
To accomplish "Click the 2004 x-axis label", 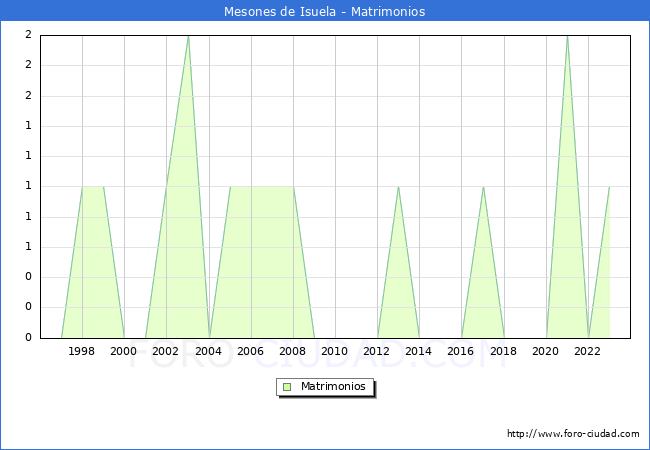I will pyautogui.click(x=209, y=351).
